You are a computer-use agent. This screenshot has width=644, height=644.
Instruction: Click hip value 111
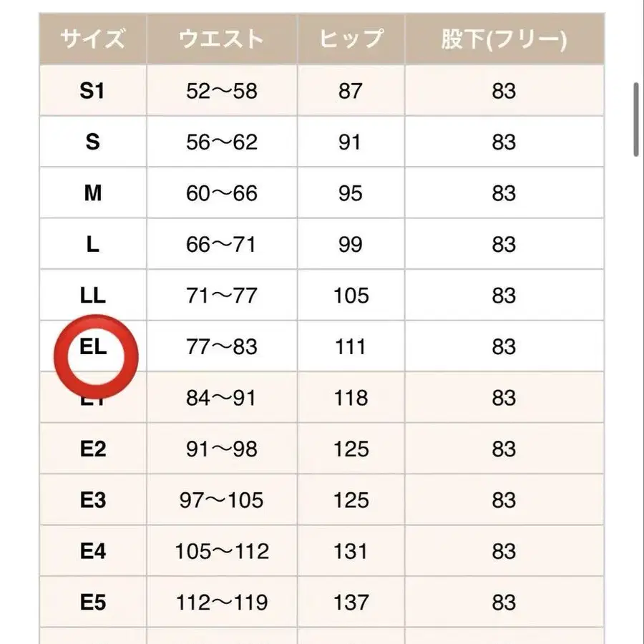click(351, 347)
